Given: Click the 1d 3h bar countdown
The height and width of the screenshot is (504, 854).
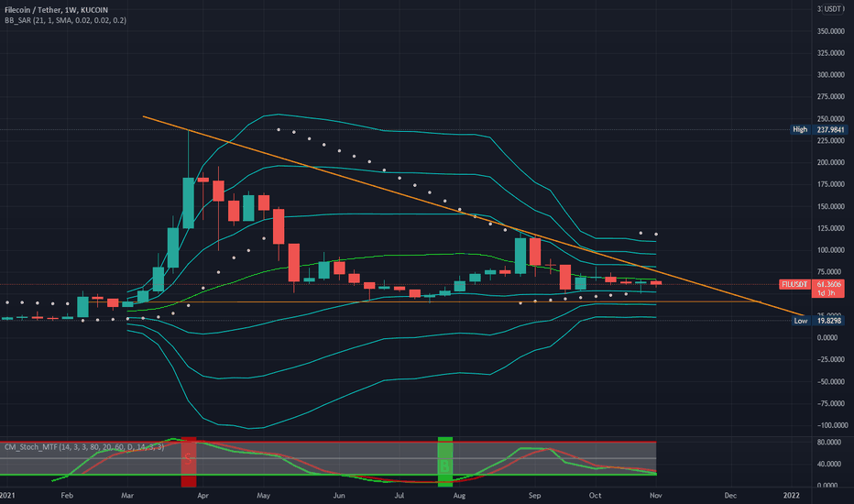Looking at the screenshot, I should [x=828, y=293].
